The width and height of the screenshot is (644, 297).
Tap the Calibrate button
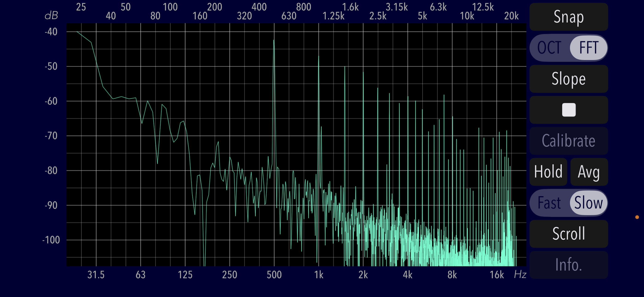pyautogui.click(x=568, y=141)
